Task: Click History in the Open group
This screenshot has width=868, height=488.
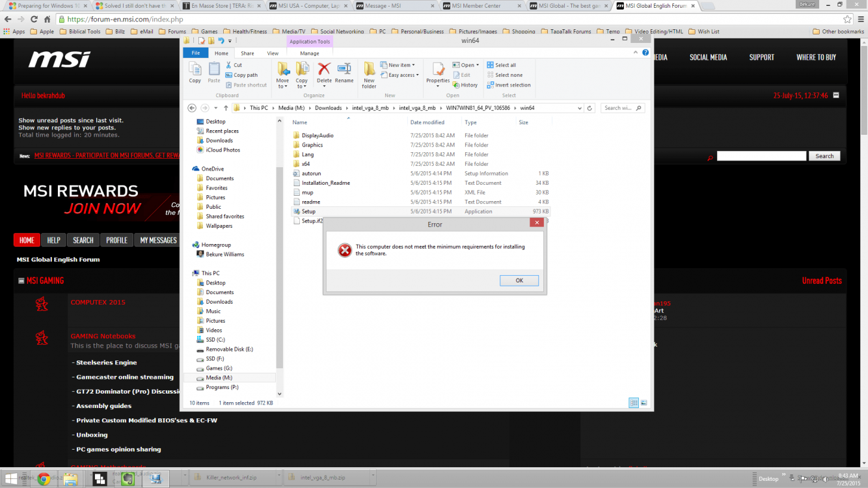Action: [x=465, y=85]
